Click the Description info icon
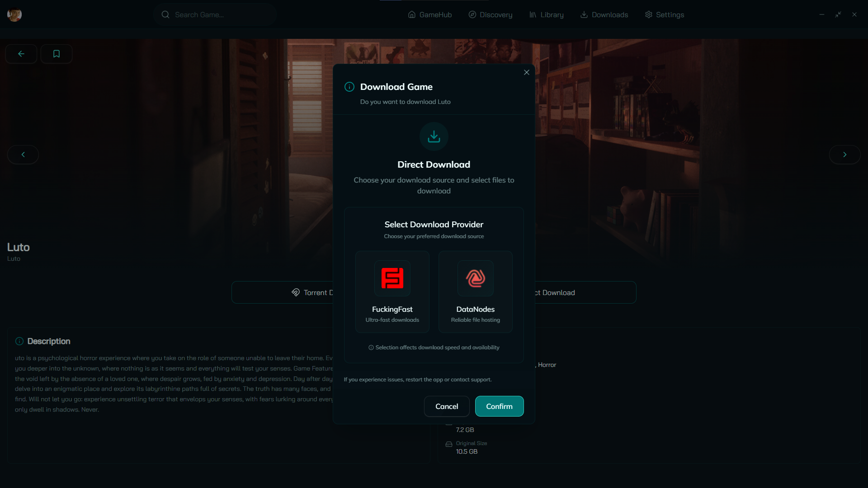This screenshot has width=868, height=488. pyautogui.click(x=19, y=341)
